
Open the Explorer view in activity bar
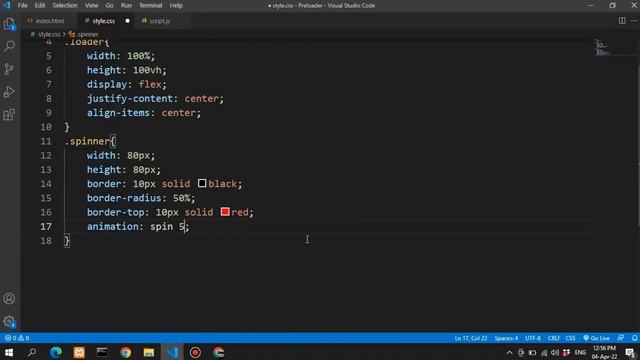[x=9, y=24]
